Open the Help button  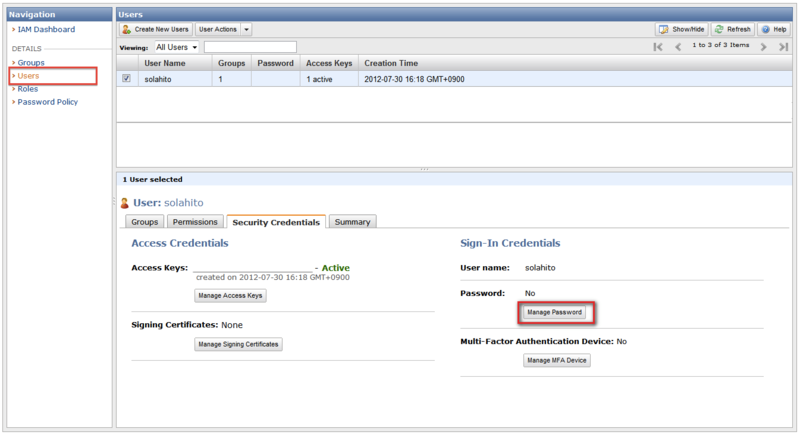773,30
